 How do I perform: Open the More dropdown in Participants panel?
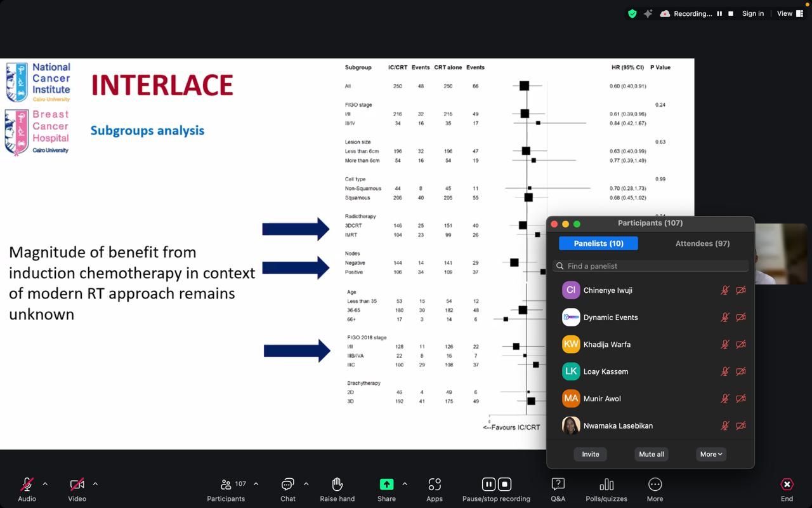710,454
